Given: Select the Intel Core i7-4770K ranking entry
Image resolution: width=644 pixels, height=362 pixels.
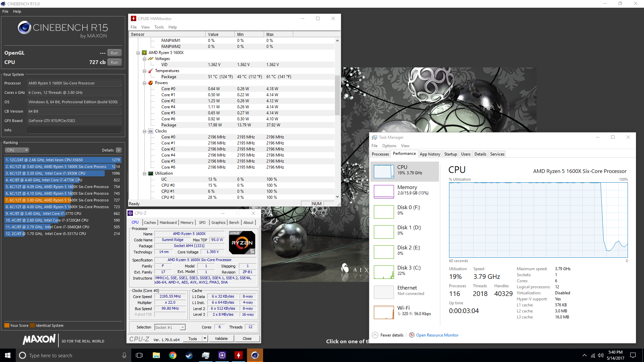Looking at the screenshot, I should pos(63,180).
